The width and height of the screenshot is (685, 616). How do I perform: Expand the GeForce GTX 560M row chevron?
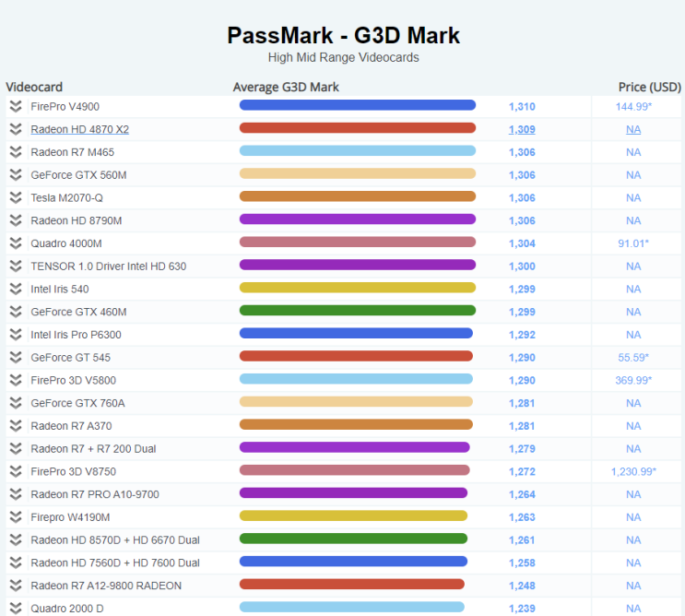coord(16,175)
